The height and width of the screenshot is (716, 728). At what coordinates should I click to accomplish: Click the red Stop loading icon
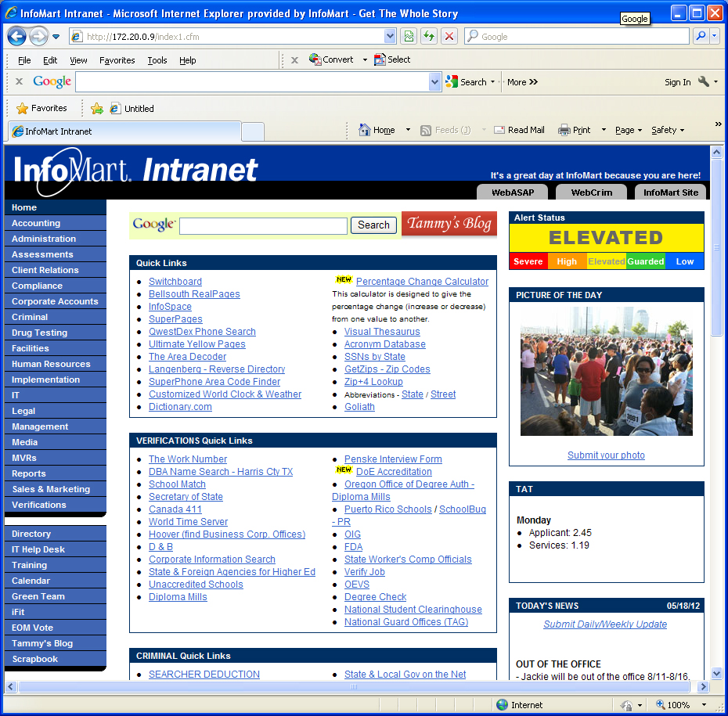tap(449, 36)
